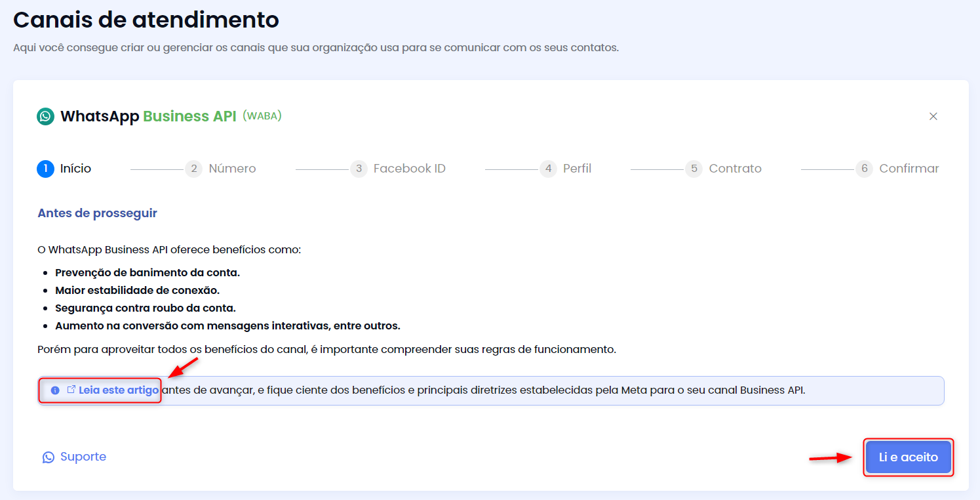Open the Suporte link text
Screen dimensions: 980x500
83,457
